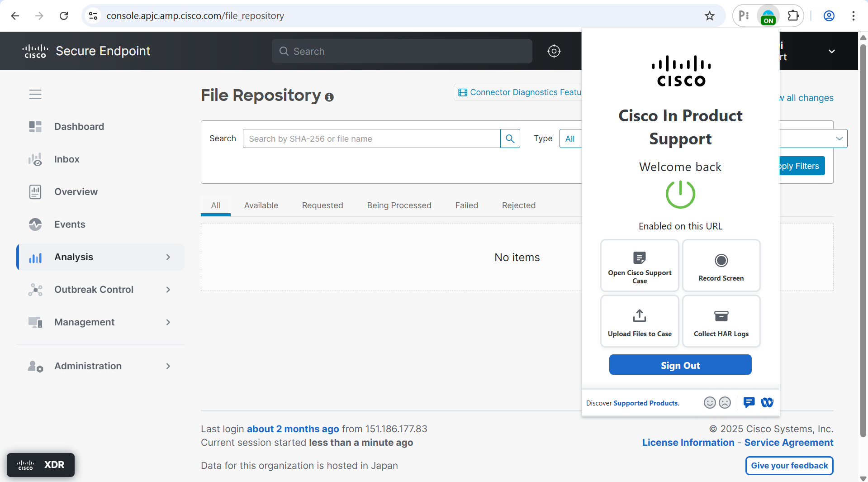Select the All tab
The image size is (868, 482).
click(x=216, y=205)
